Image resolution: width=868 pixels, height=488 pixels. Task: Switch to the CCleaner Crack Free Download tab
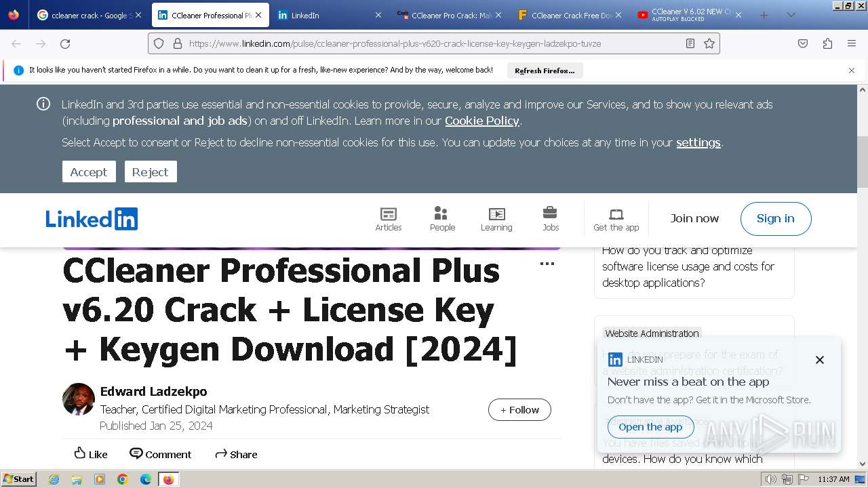click(x=569, y=15)
